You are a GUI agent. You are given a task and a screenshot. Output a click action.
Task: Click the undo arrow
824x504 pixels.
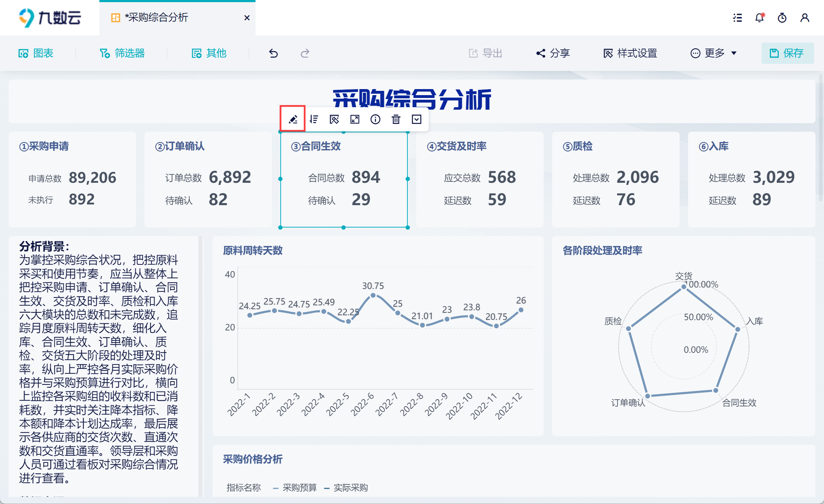[x=273, y=53]
